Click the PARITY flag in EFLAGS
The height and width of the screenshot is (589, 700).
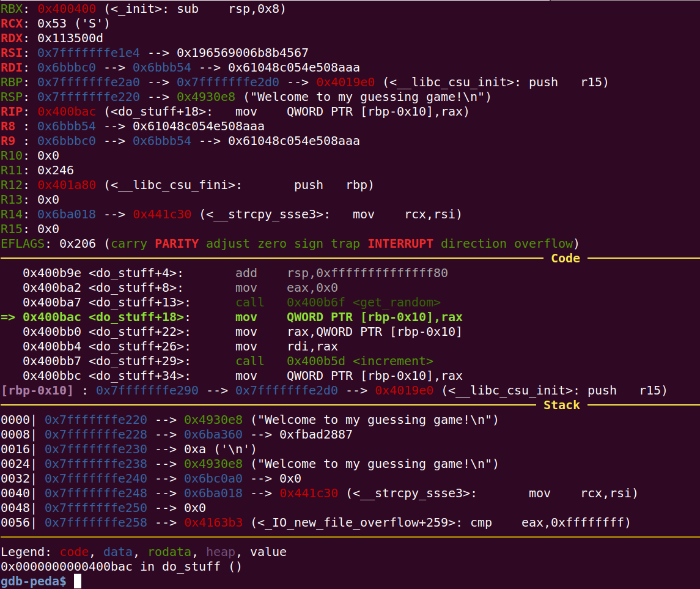click(x=176, y=243)
